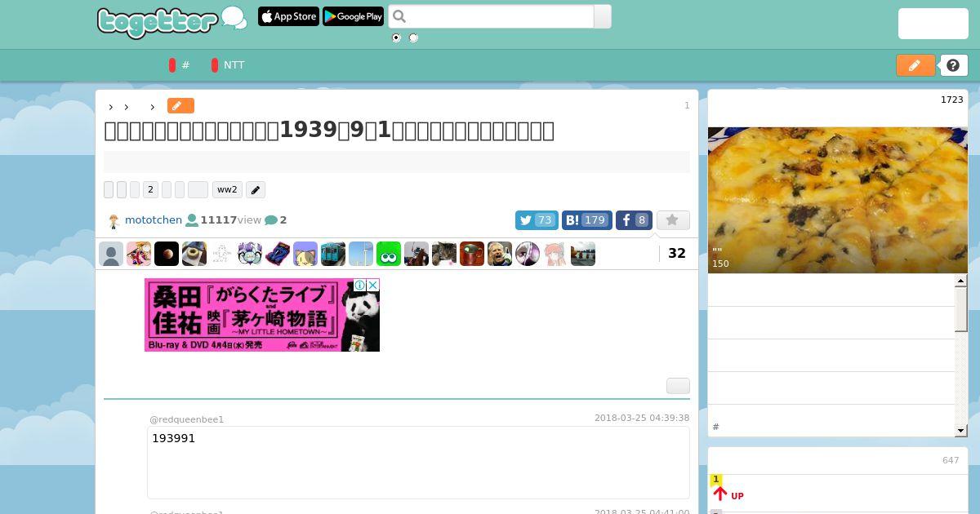Click mototchen's small author avatar
Image resolution: width=980 pixels, height=514 pixels.
pos(114,221)
